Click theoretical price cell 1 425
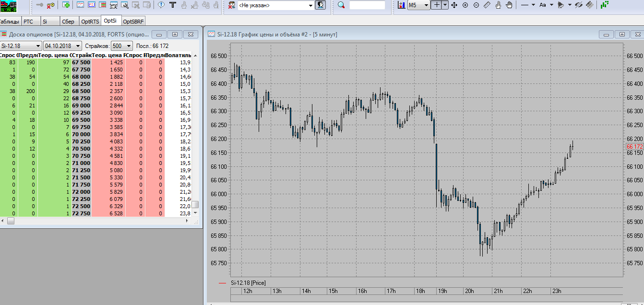 coord(108,62)
